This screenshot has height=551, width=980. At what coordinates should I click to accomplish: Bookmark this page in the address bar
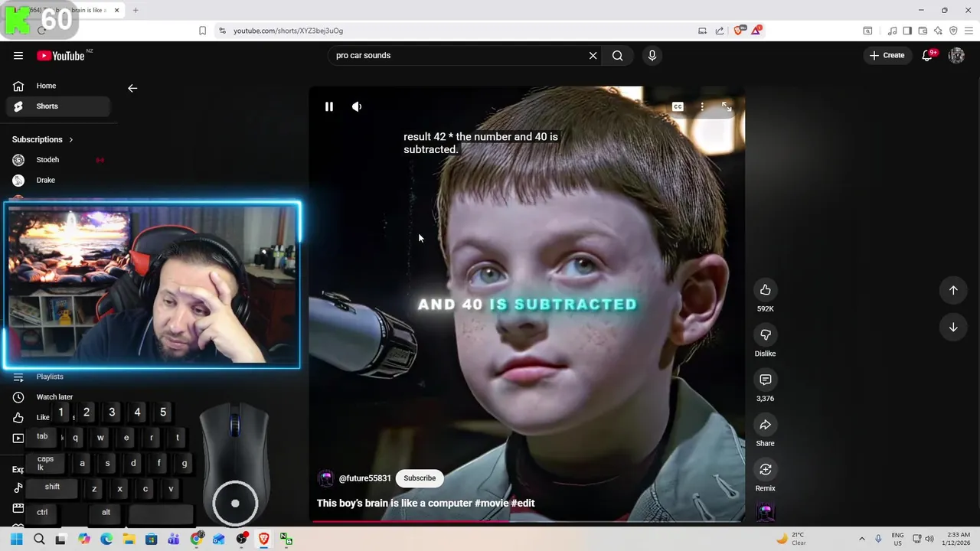pyautogui.click(x=202, y=31)
